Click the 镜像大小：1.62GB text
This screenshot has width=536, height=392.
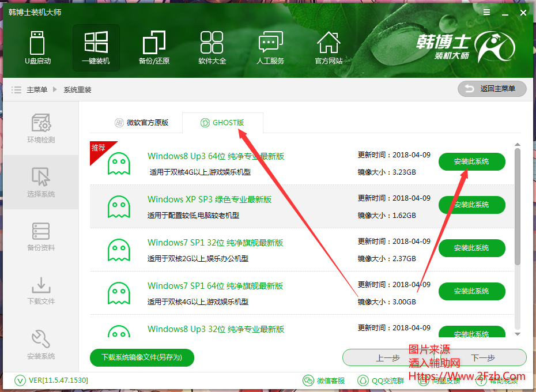(x=387, y=216)
